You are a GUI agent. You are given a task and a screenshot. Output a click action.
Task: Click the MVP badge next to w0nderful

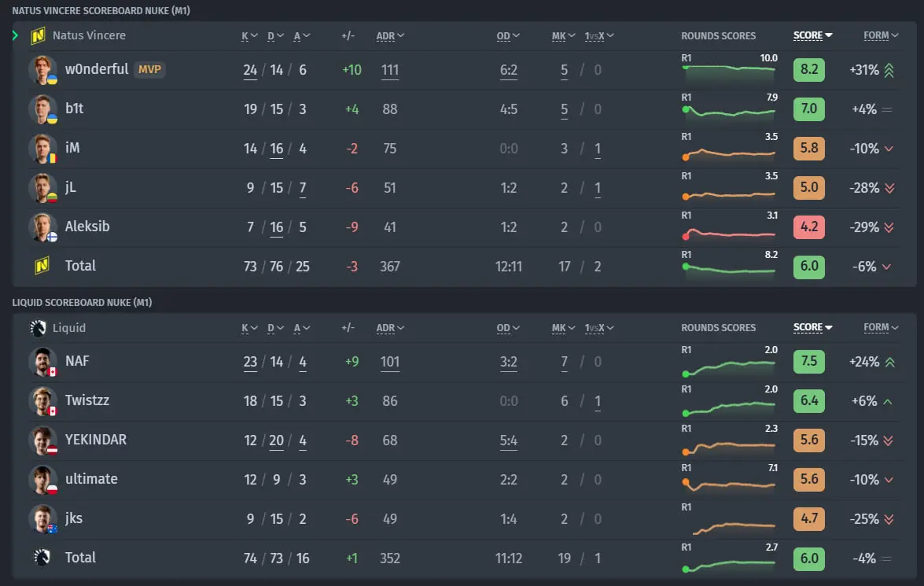149,69
